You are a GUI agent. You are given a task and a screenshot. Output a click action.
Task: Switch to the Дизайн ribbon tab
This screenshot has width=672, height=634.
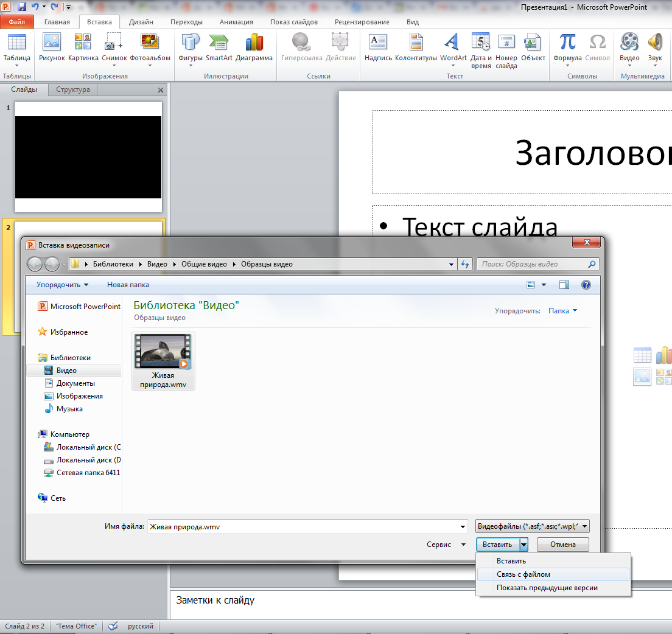click(141, 22)
